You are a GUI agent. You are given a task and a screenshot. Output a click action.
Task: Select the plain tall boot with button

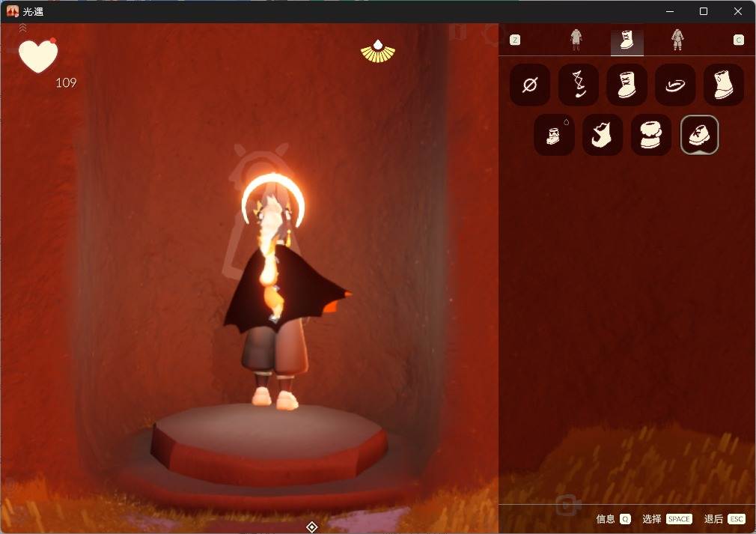[724, 85]
